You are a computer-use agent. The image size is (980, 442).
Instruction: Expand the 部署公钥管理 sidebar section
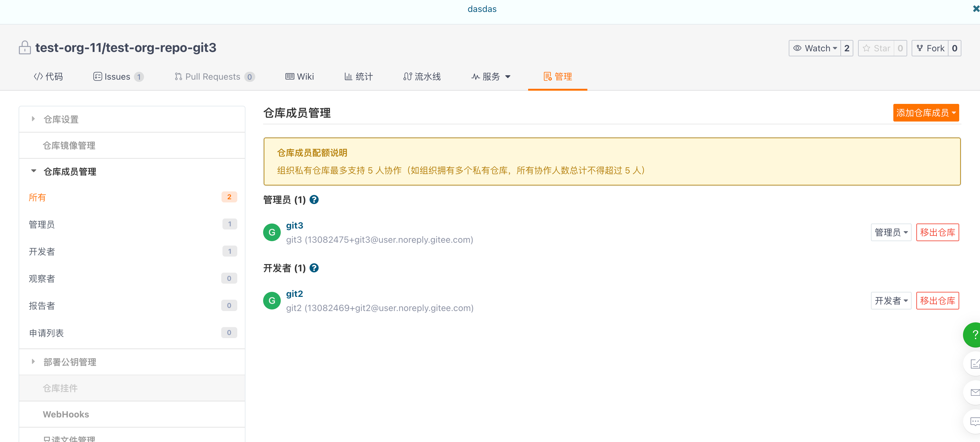[x=132, y=362]
